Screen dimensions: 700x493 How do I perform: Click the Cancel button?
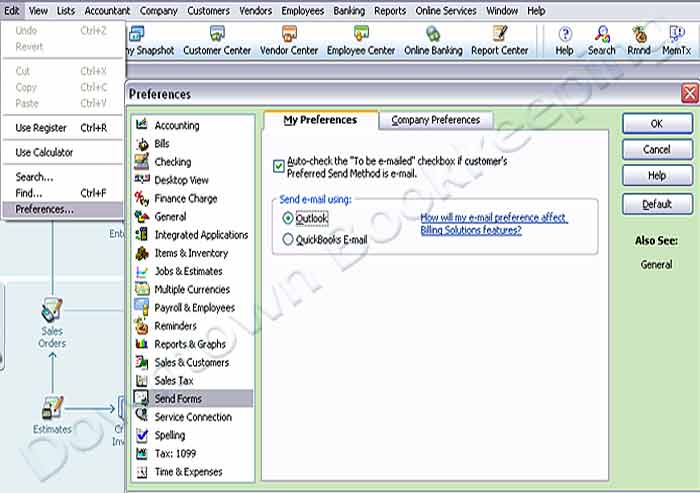(657, 149)
